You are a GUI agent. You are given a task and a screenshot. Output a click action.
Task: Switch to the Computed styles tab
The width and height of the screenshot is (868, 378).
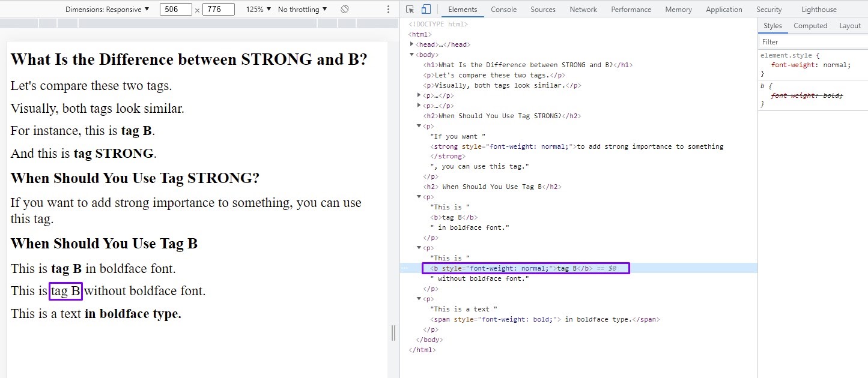pyautogui.click(x=810, y=26)
